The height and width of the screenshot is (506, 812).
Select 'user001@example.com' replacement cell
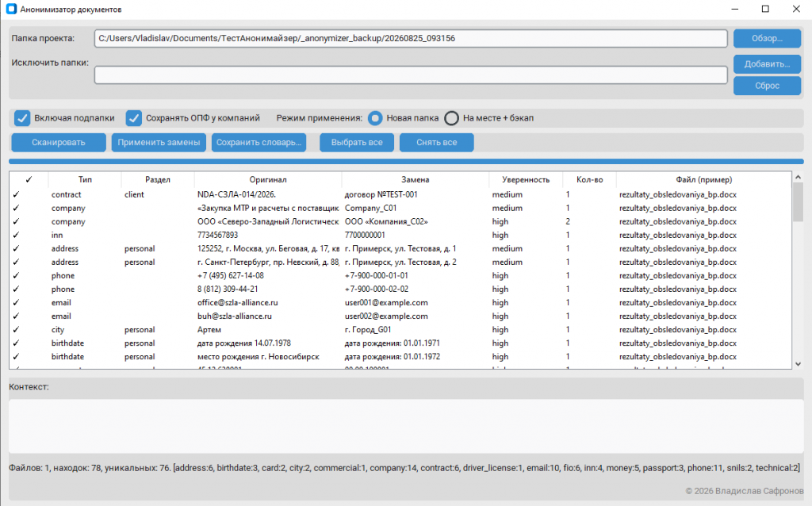(x=416, y=302)
